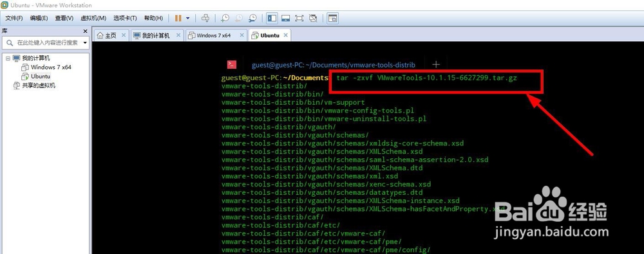
Task: Switch to Unity mode icon
Action: coord(313,18)
